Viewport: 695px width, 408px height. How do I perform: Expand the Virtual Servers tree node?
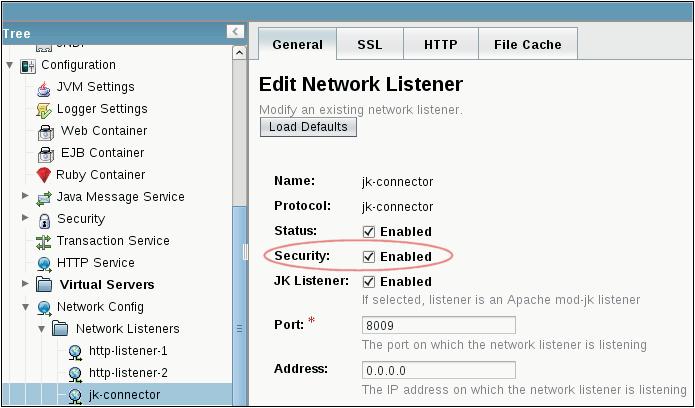[x=25, y=284]
